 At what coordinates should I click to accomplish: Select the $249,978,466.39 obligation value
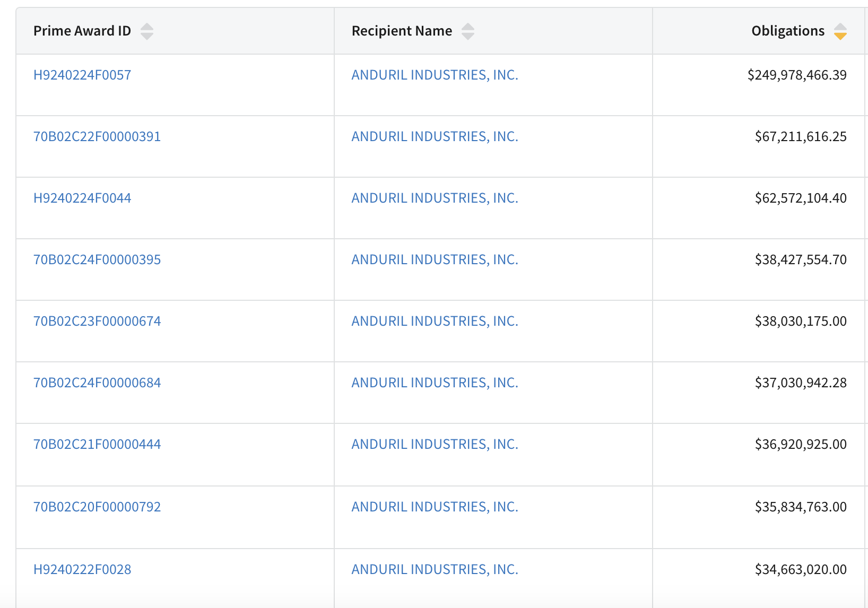click(x=797, y=75)
